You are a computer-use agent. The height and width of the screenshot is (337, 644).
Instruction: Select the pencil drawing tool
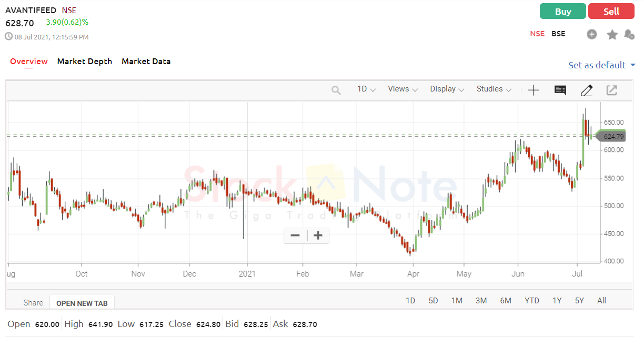[587, 90]
